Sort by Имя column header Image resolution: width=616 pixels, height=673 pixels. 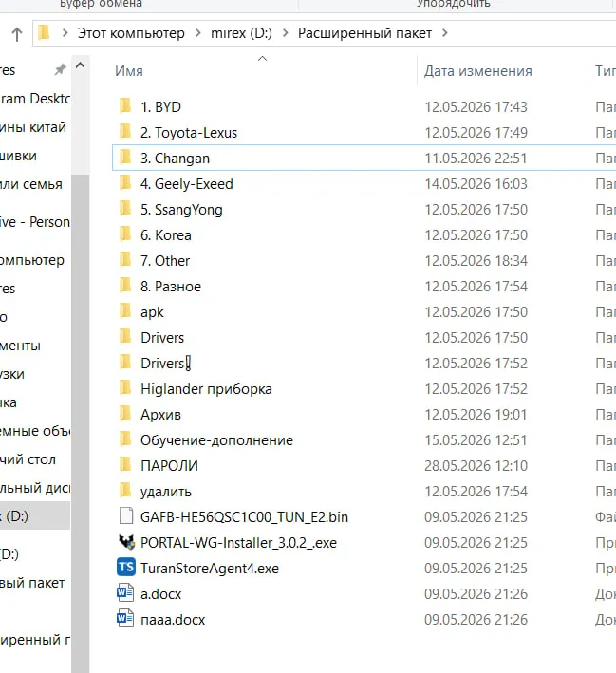pyautogui.click(x=129, y=71)
